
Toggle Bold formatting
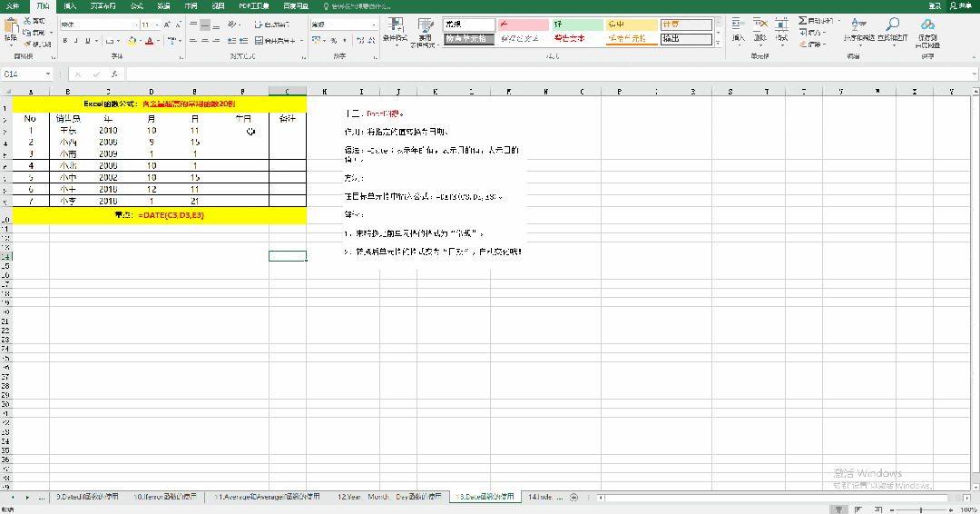point(65,41)
